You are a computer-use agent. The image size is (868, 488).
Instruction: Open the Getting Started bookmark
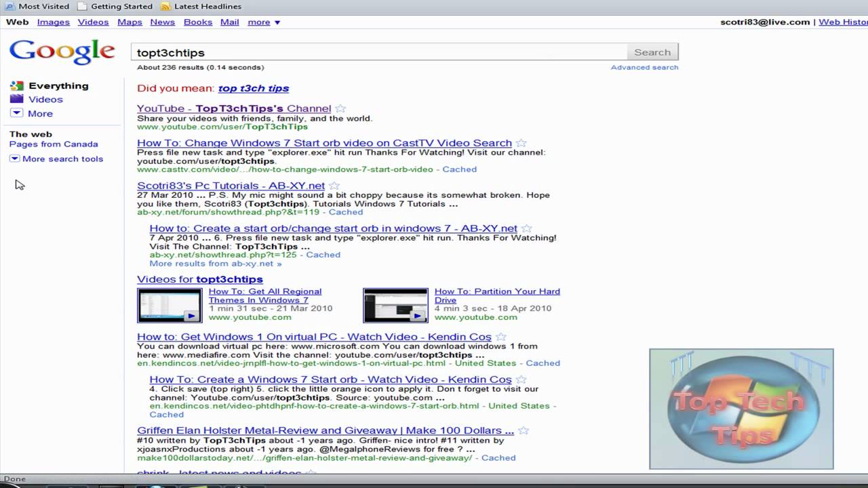point(115,6)
